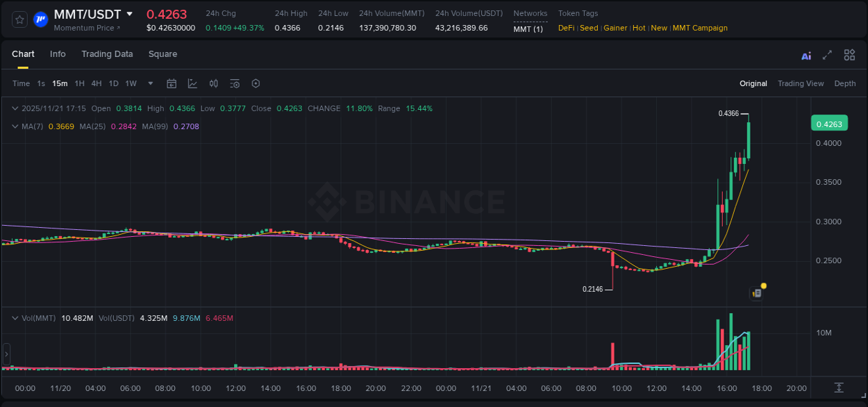
Task: Open the AI chart analysis tool
Action: [806, 55]
